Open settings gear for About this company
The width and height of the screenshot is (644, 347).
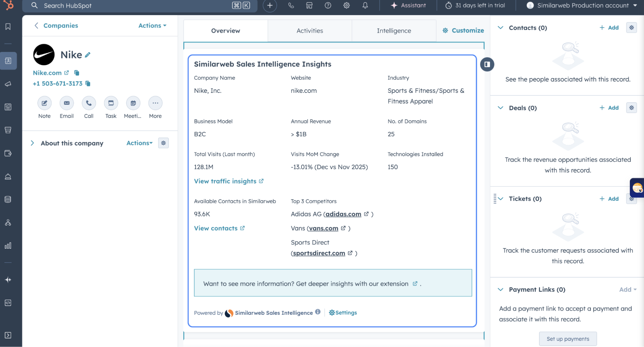pyautogui.click(x=163, y=143)
